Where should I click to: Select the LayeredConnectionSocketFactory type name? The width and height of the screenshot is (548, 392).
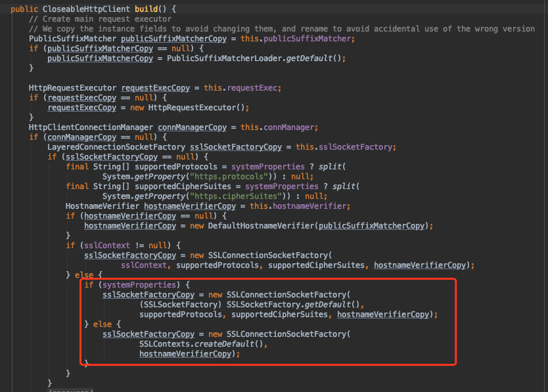[116, 146]
